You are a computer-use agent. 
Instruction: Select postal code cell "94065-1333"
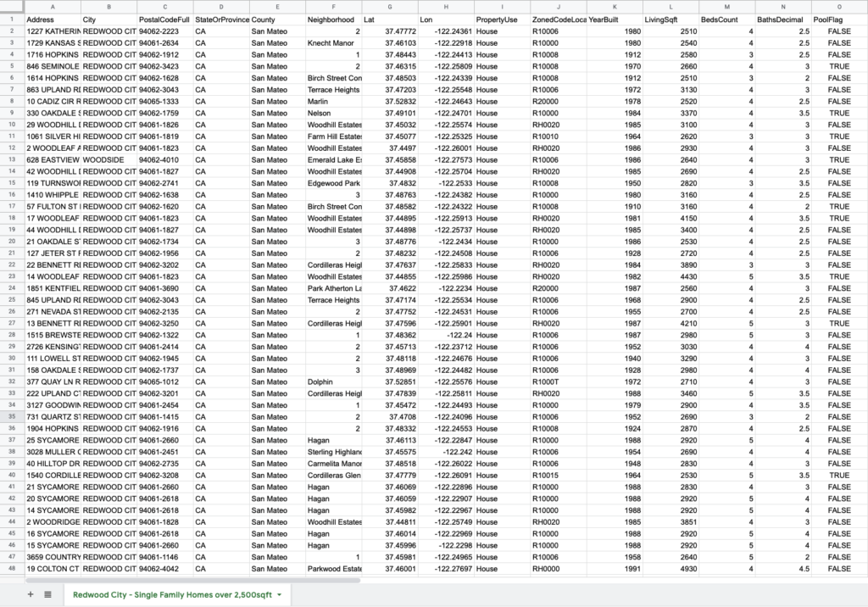165,102
